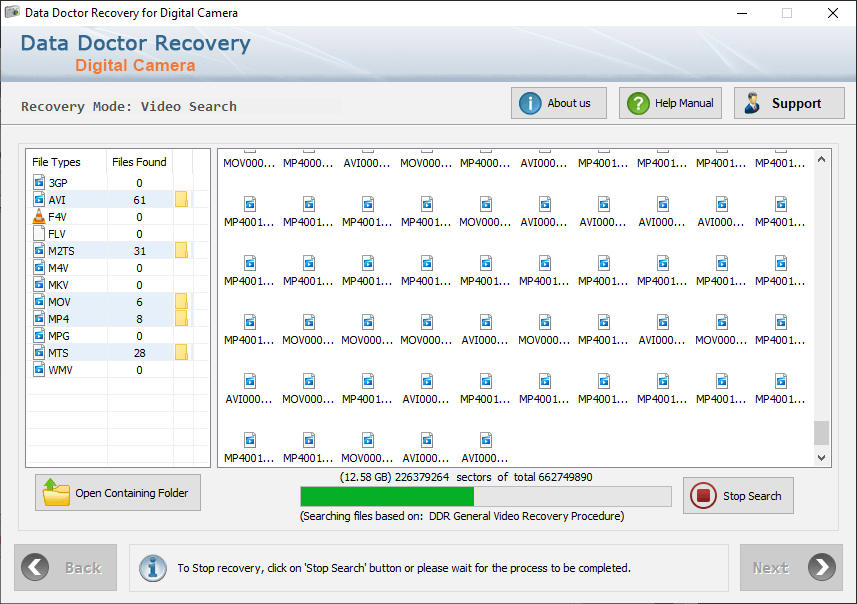Click the Support person icon
The image size is (857, 604).
coord(752,103)
